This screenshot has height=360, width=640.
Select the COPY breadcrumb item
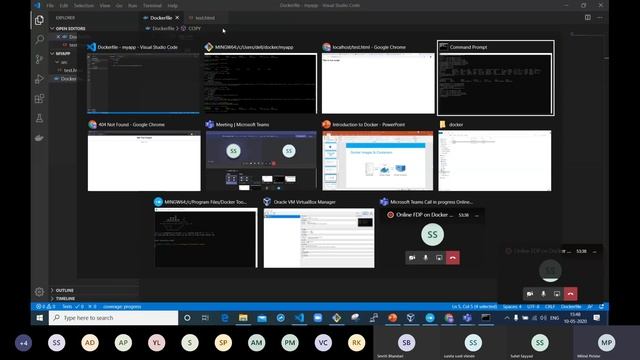tap(194, 28)
